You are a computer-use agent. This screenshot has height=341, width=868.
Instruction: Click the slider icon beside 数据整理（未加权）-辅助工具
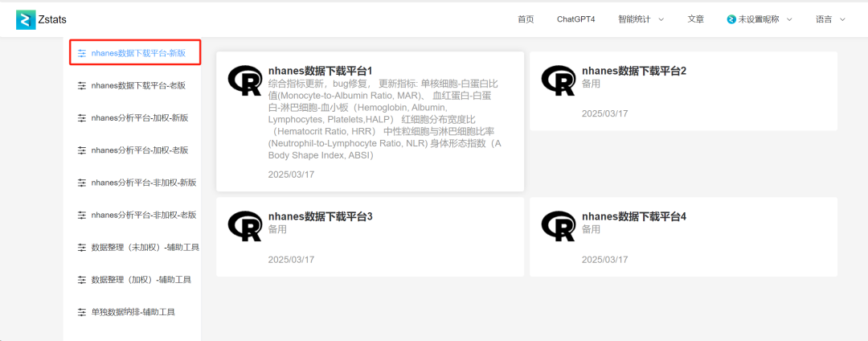(x=82, y=248)
